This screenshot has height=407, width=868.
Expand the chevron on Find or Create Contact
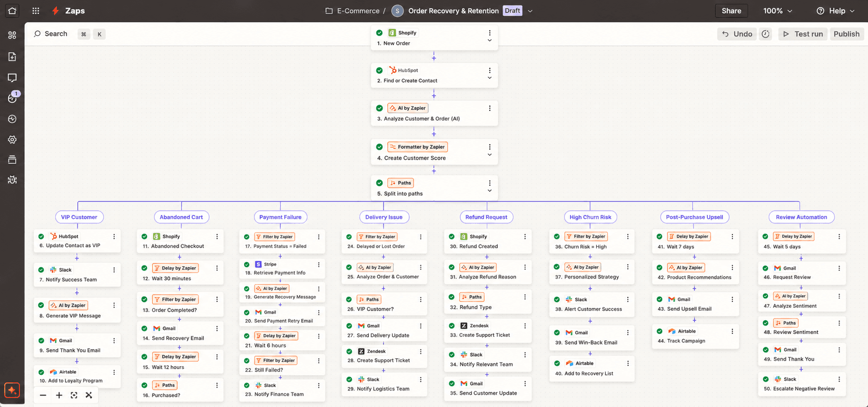pyautogui.click(x=490, y=78)
